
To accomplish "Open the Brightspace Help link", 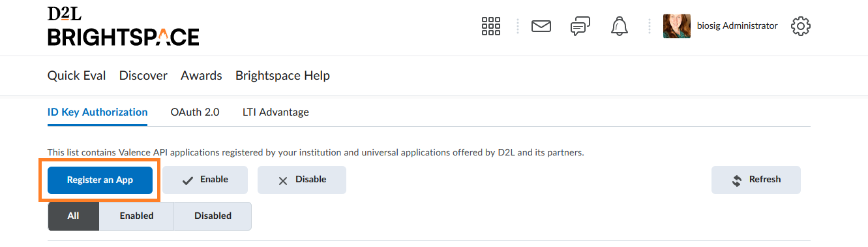I will 282,76.
